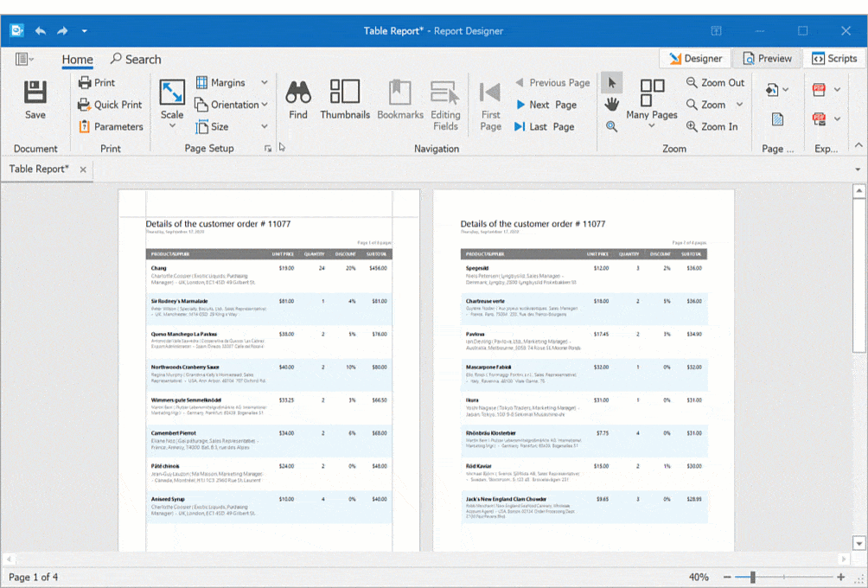Export the report to PDF
This screenshot has height=588, width=868.
point(818,89)
